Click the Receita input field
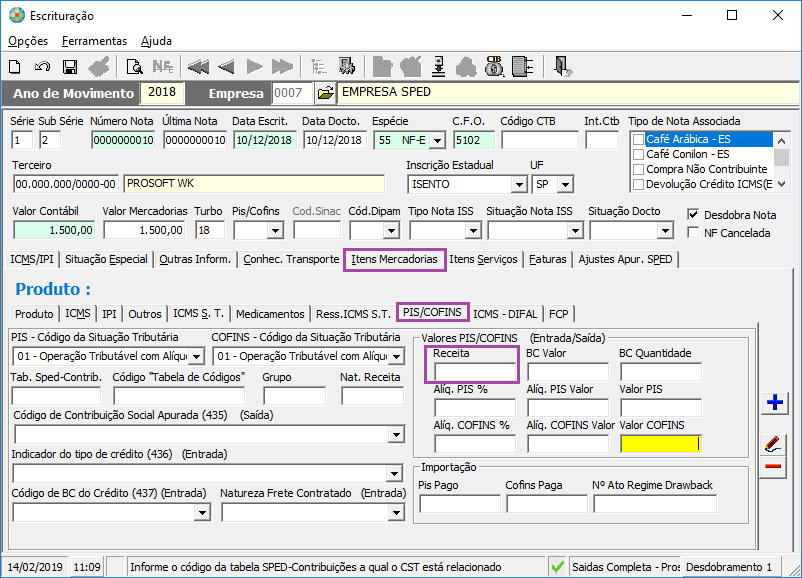The image size is (802, 578). [473, 372]
